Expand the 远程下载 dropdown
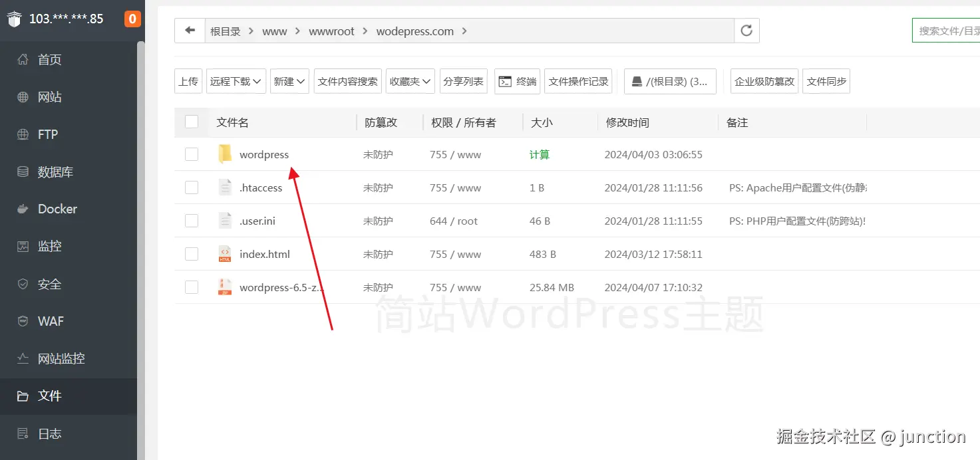Image resolution: width=980 pixels, height=460 pixels. pos(236,81)
